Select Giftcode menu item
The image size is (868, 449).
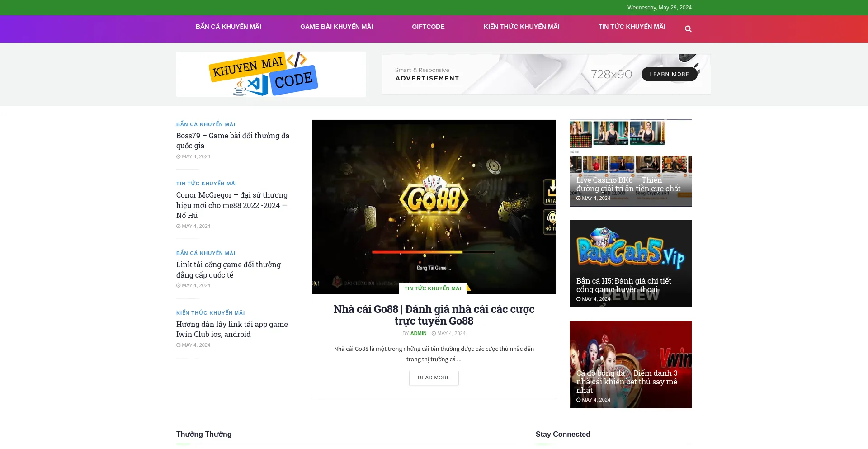tap(428, 27)
